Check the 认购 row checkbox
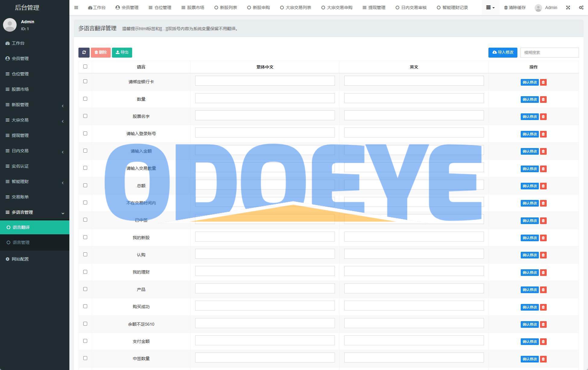Image resolution: width=588 pixels, height=370 pixels. (85, 254)
